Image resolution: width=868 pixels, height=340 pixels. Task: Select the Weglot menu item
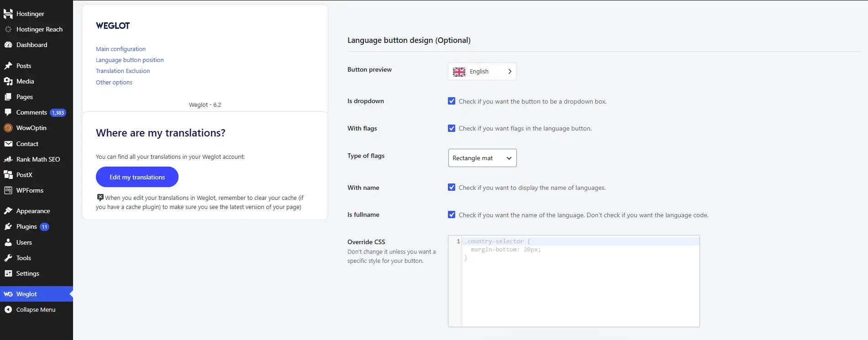pos(37,294)
